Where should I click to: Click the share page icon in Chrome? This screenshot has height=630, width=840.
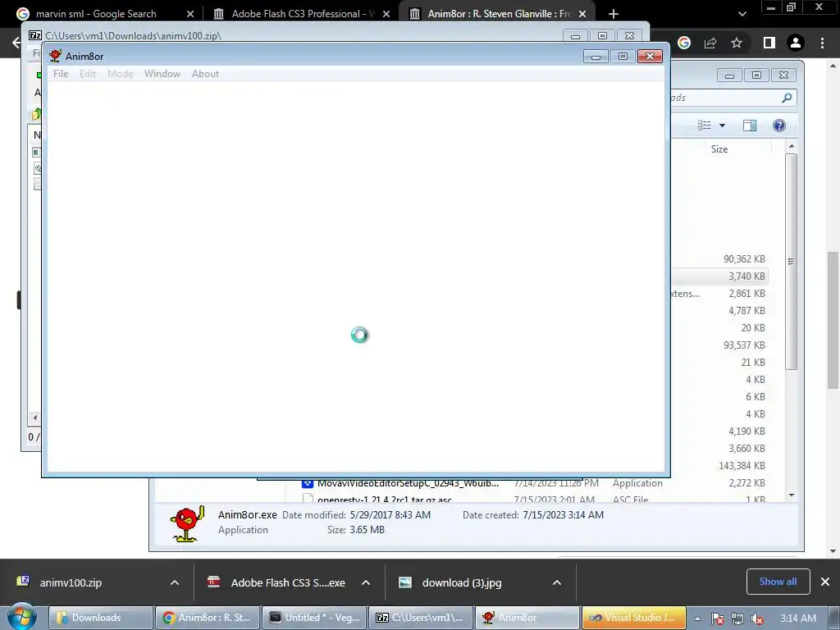710,43
